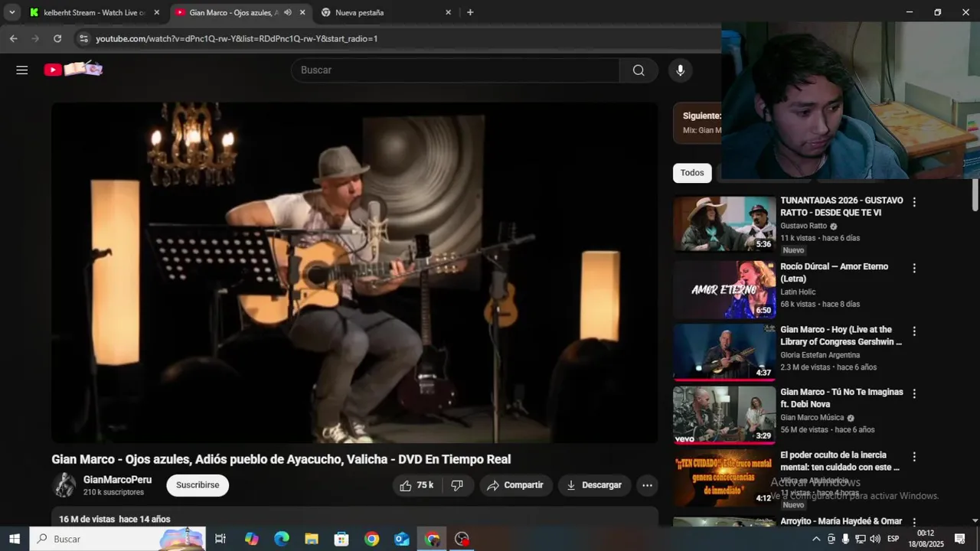Open the notification center icon
980x551 pixels.
point(960,539)
